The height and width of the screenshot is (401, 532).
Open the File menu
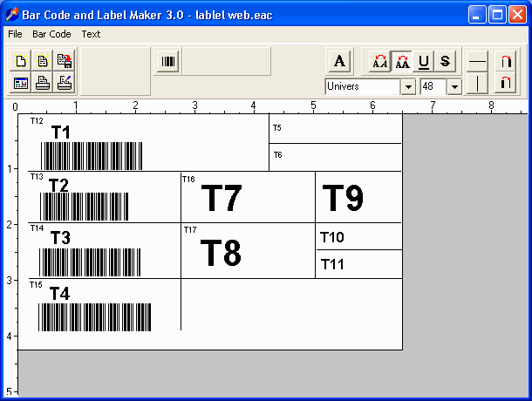(15, 34)
